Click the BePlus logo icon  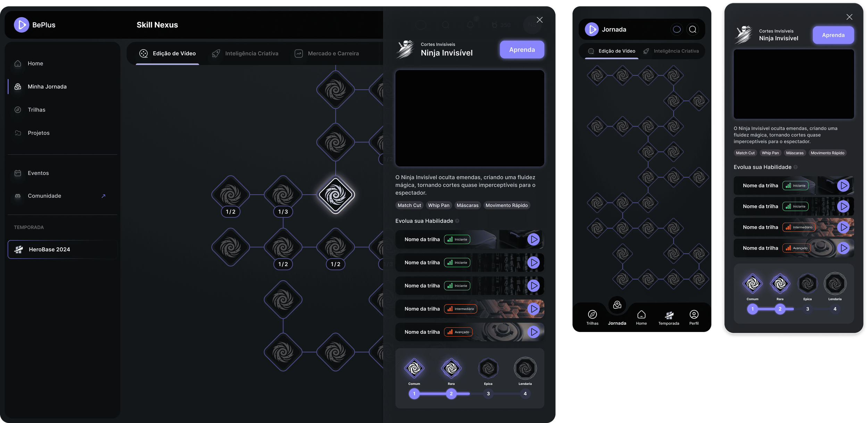coord(22,25)
